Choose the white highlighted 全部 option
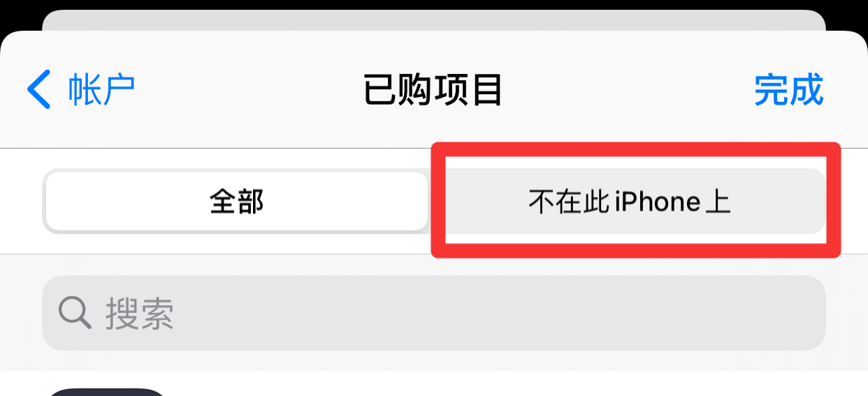 236,202
